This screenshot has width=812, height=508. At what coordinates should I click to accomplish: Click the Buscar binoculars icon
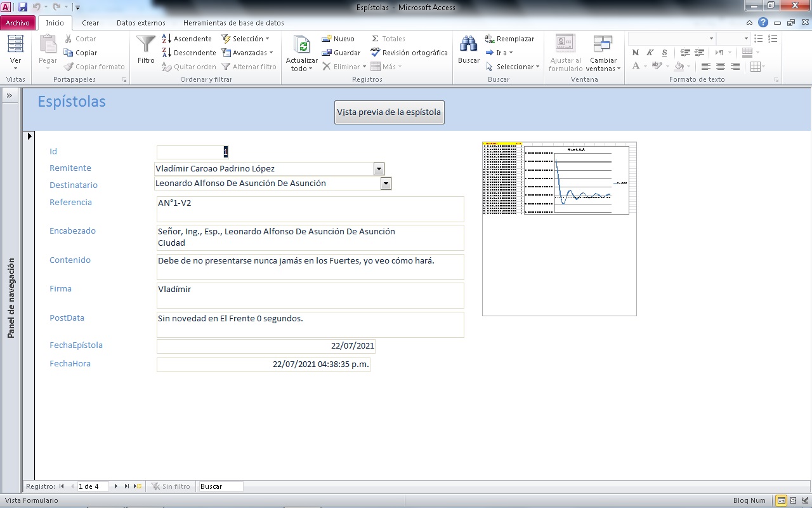(468, 44)
